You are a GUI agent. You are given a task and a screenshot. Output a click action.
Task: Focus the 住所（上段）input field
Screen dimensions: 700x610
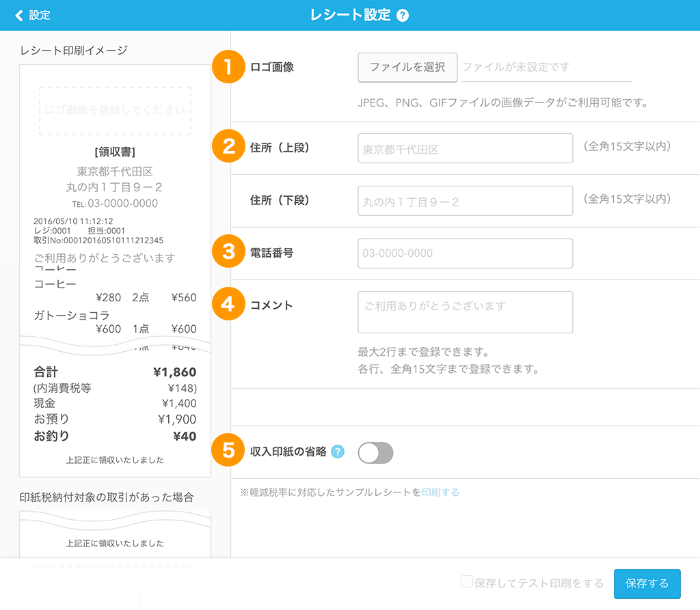(465, 149)
